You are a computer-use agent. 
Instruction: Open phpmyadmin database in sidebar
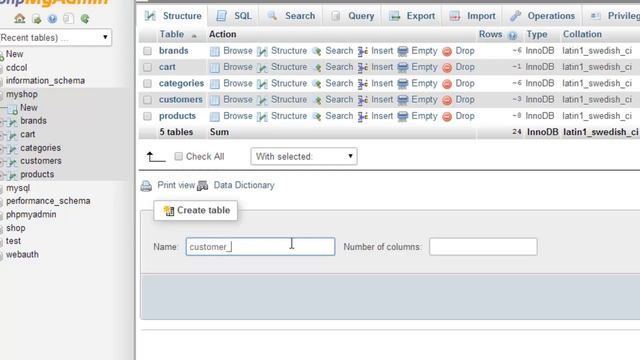(31, 215)
